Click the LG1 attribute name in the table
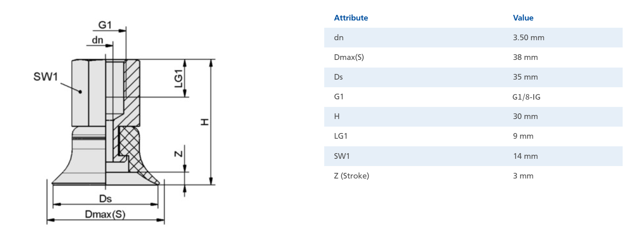644x238 pixels. 341,136
